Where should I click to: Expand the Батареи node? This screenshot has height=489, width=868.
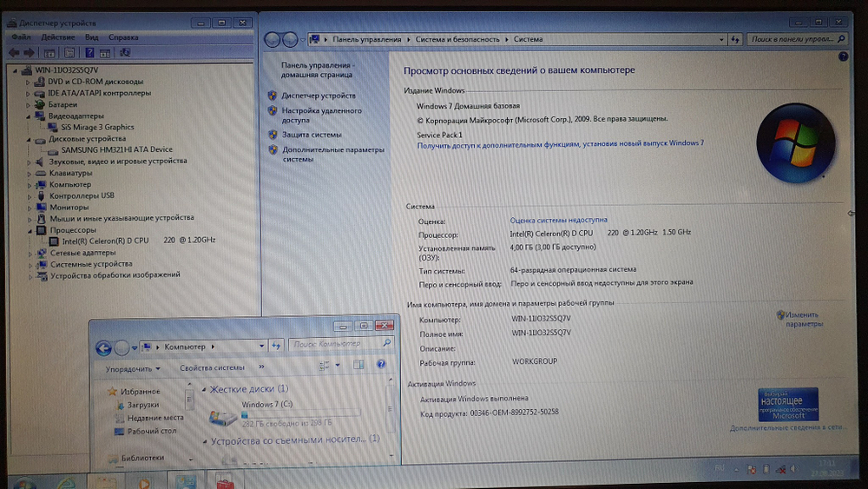click(x=28, y=105)
